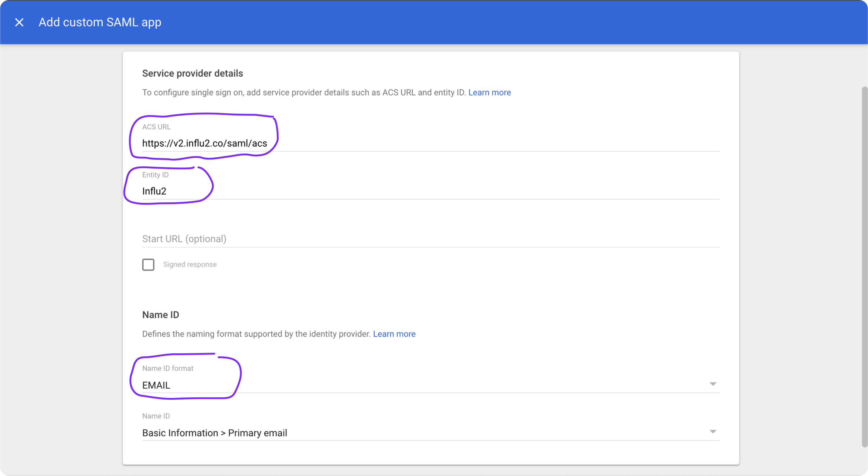
Task: Open Learn more about Name ID formats
Action: click(x=394, y=334)
